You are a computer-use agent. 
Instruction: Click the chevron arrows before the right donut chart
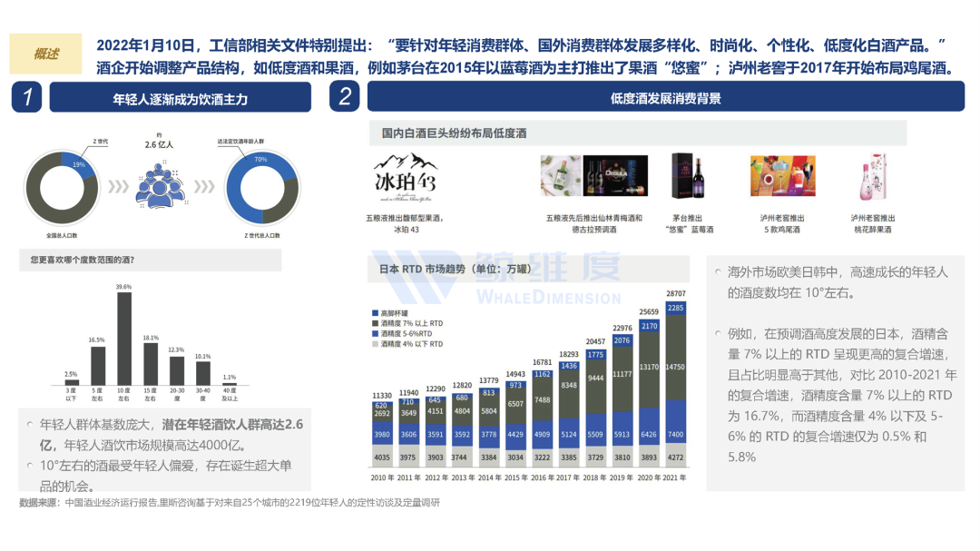tap(204, 186)
